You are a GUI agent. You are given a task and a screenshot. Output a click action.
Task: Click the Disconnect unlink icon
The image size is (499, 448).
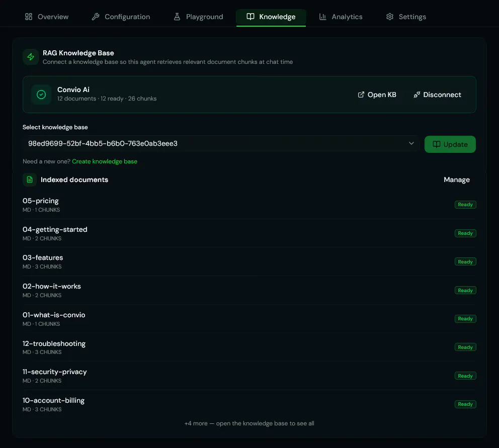pos(417,95)
